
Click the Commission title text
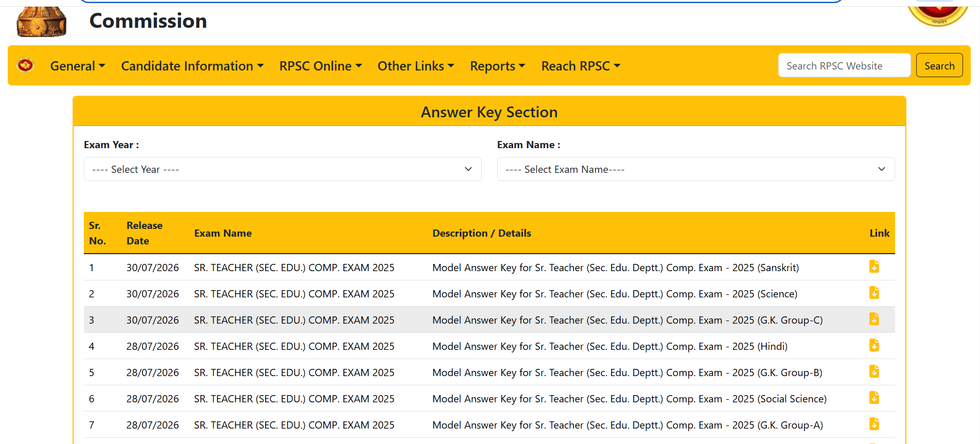coord(148,21)
